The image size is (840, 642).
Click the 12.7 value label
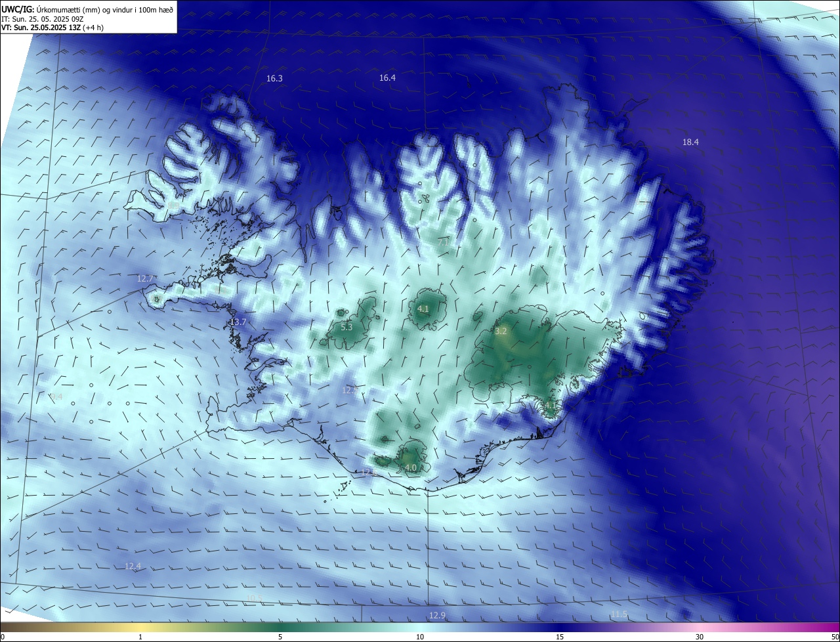145,278
